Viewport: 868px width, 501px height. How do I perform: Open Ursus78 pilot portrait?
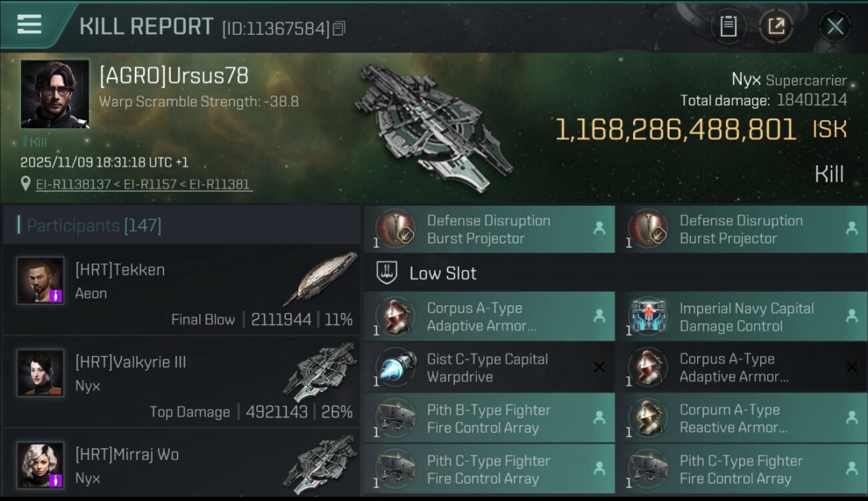click(55, 94)
